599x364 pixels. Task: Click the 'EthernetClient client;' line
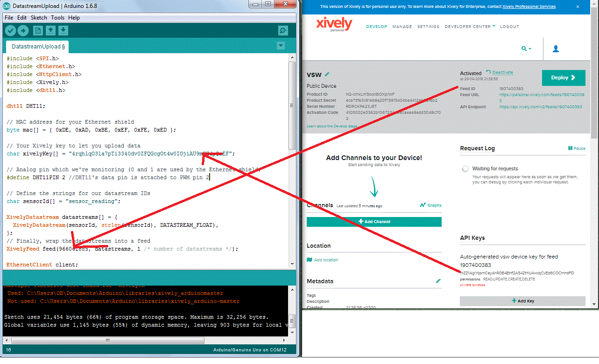point(42,265)
